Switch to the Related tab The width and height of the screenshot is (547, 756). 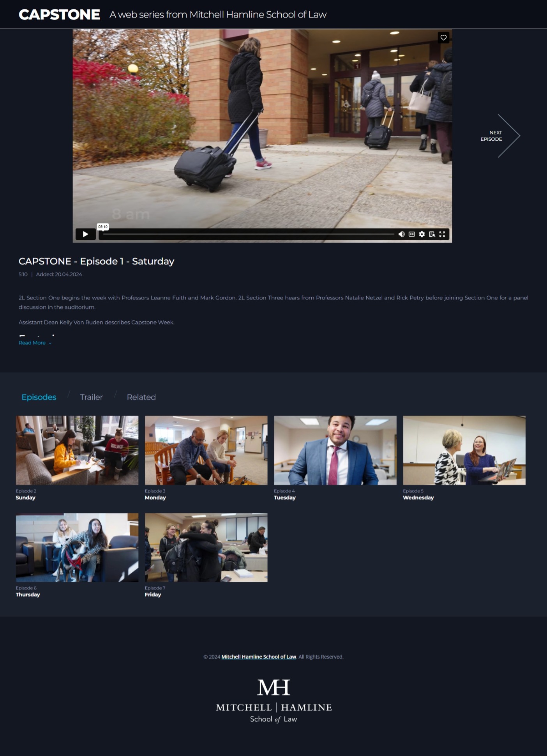(x=141, y=397)
